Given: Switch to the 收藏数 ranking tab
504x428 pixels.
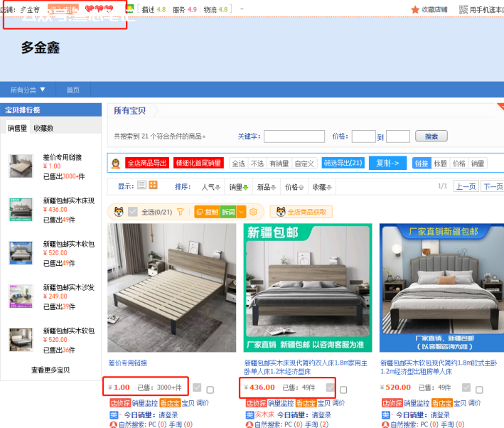Looking at the screenshot, I should click(43, 128).
